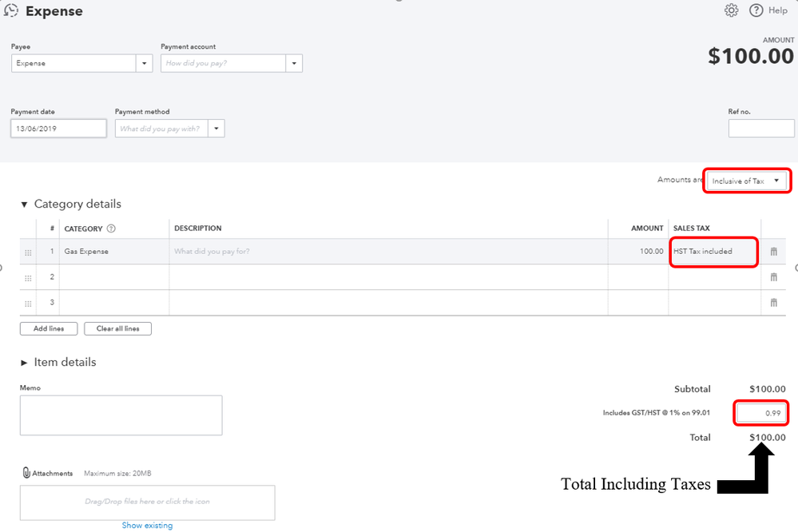798x532 pixels.
Task: Click the Category help info icon
Action: pos(111,228)
